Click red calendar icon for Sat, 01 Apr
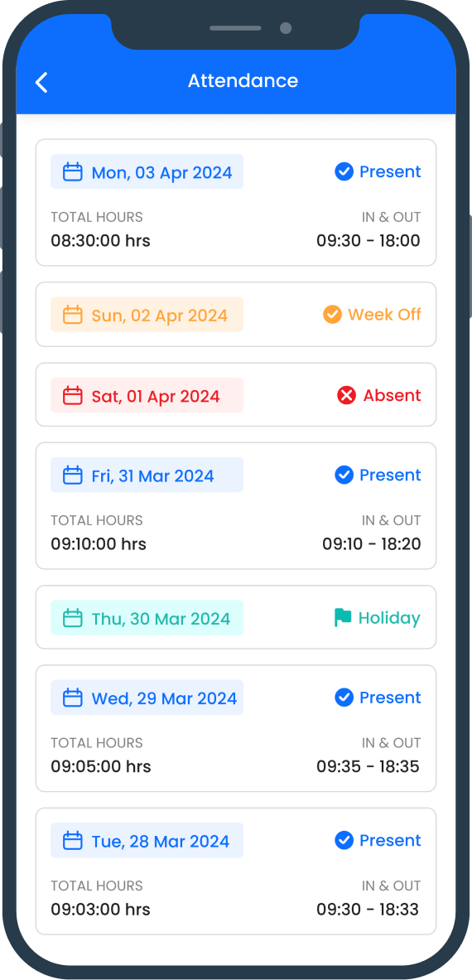 point(73,395)
